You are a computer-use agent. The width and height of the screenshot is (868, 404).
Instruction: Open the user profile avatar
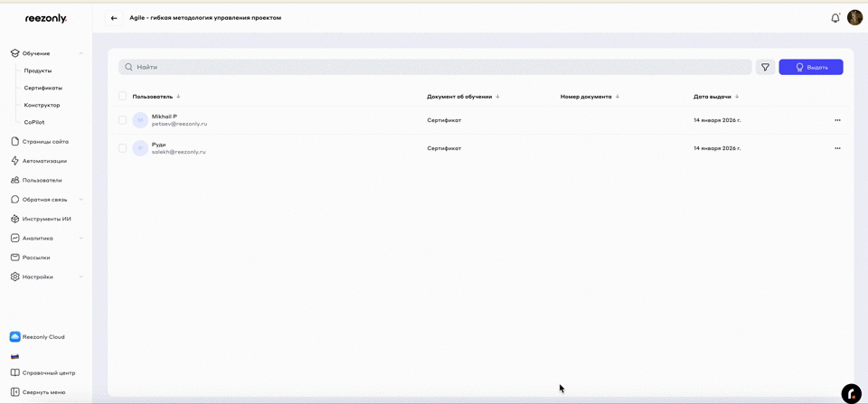point(854,18)
